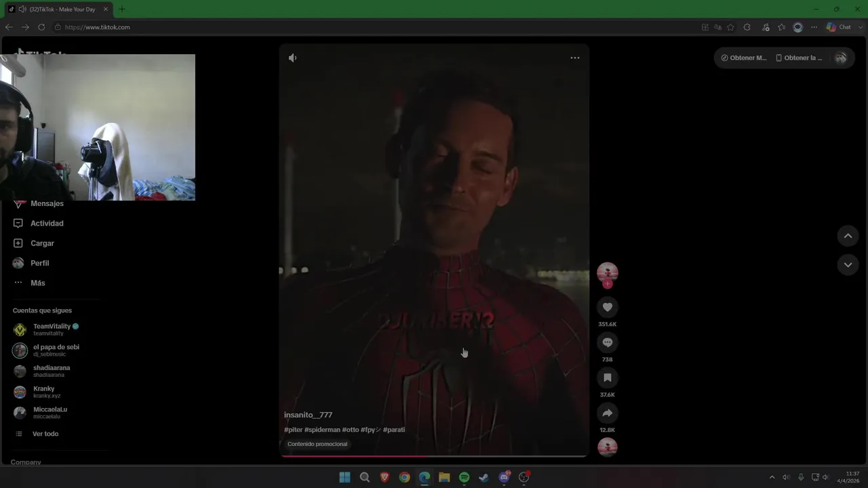868x488 pixels.
Task: Open the Windows Start menu
Action: point(344,477)
